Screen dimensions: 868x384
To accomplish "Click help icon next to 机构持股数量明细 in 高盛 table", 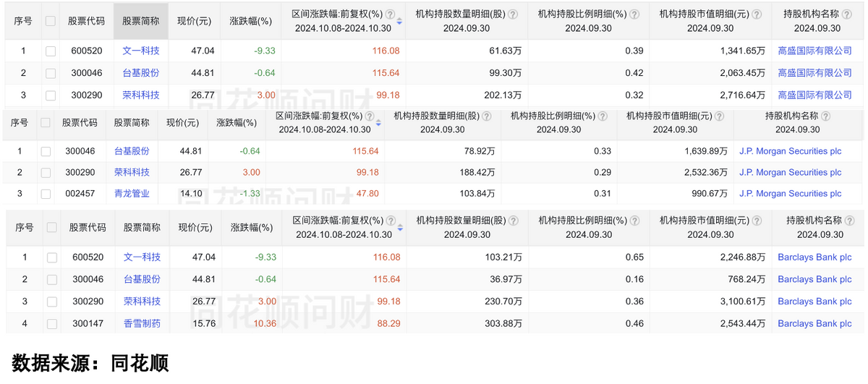I will [512, 14].
